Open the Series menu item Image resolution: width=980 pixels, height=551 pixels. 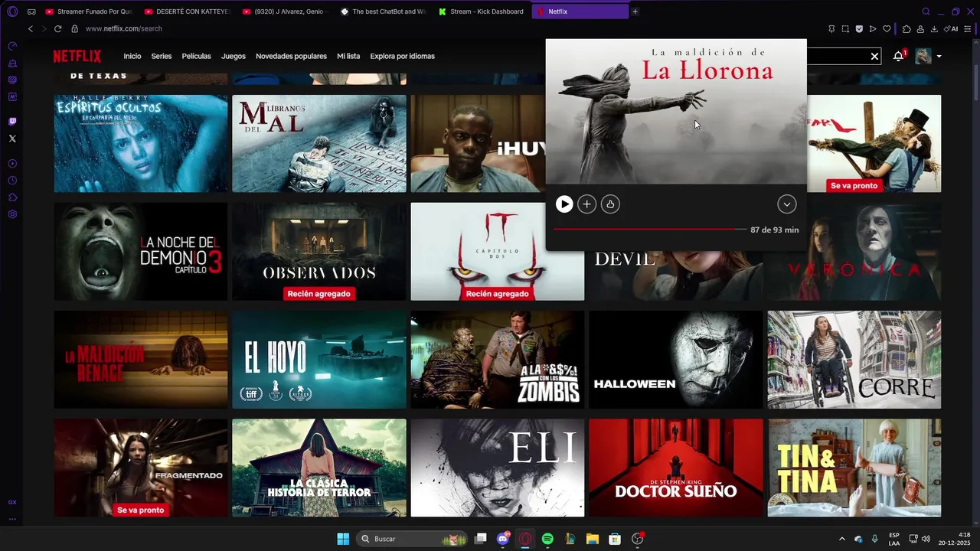(x=162, y=56)
